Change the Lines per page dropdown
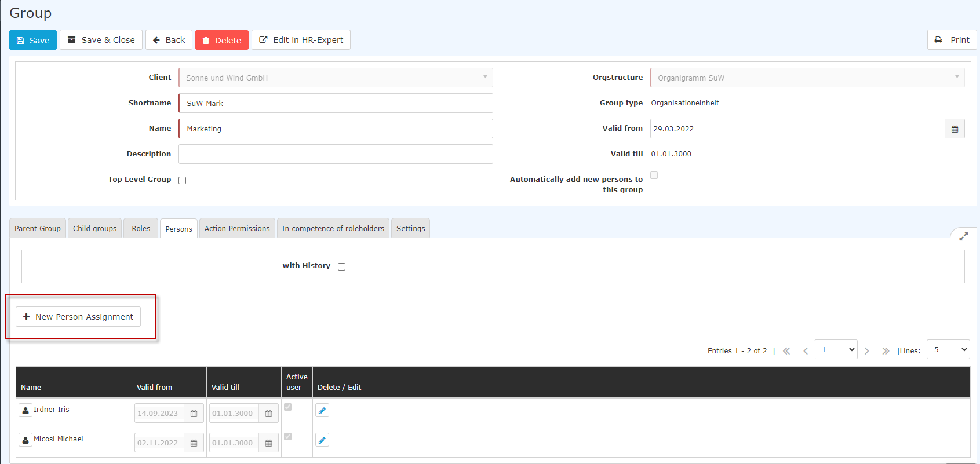Image resolution: width=980 pixels, height=464 pixels. (948, 349)
